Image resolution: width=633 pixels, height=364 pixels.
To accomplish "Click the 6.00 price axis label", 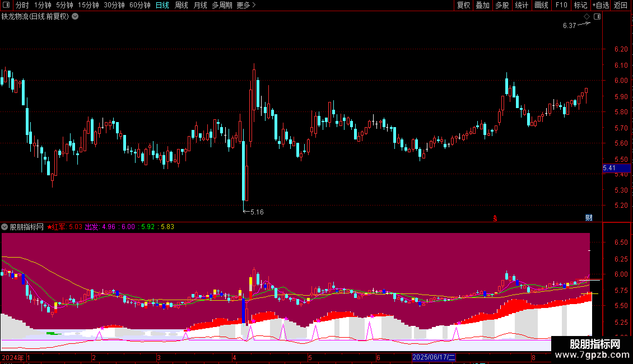I will [621, 81].
